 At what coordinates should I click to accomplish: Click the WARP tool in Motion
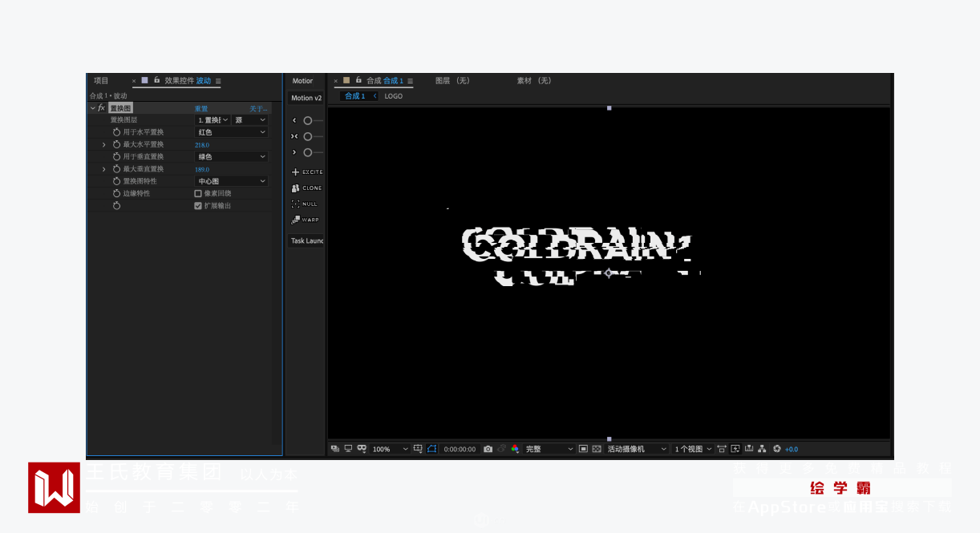tap(306, 220)
